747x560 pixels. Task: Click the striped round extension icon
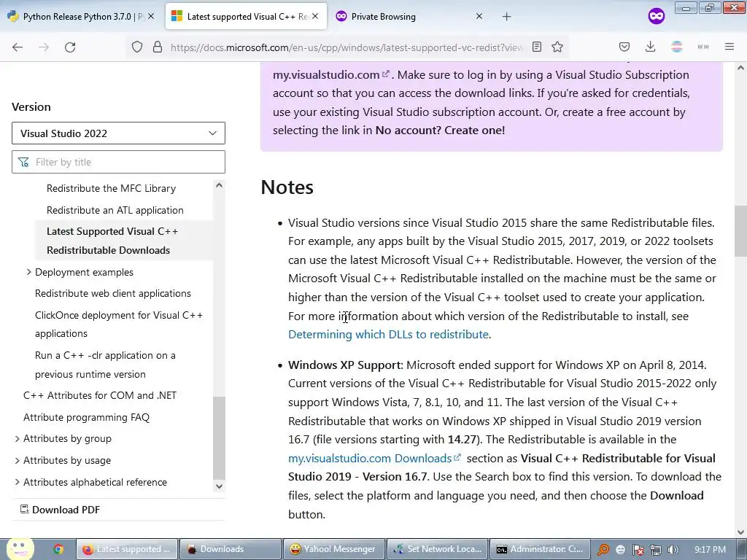(677, 47)
